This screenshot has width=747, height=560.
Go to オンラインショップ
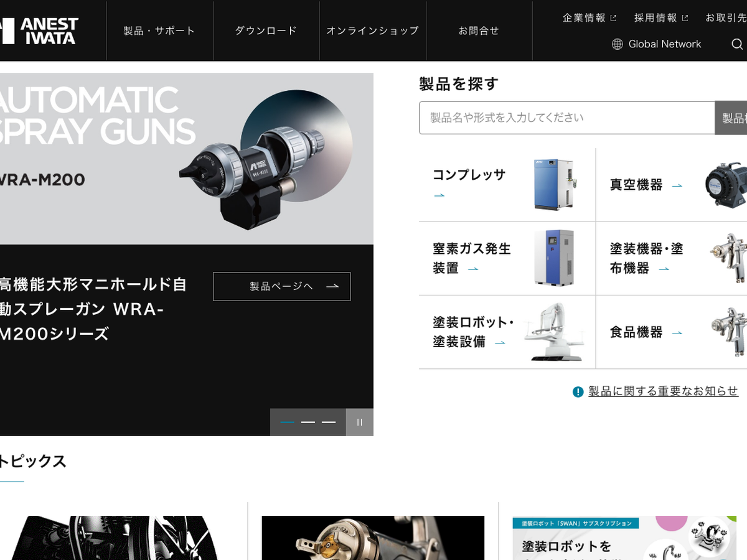(372, 30)
